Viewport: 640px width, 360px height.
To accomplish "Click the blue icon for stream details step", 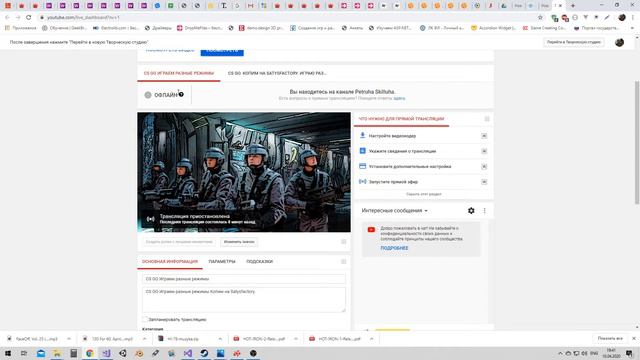I will click(x=362, y=151).
